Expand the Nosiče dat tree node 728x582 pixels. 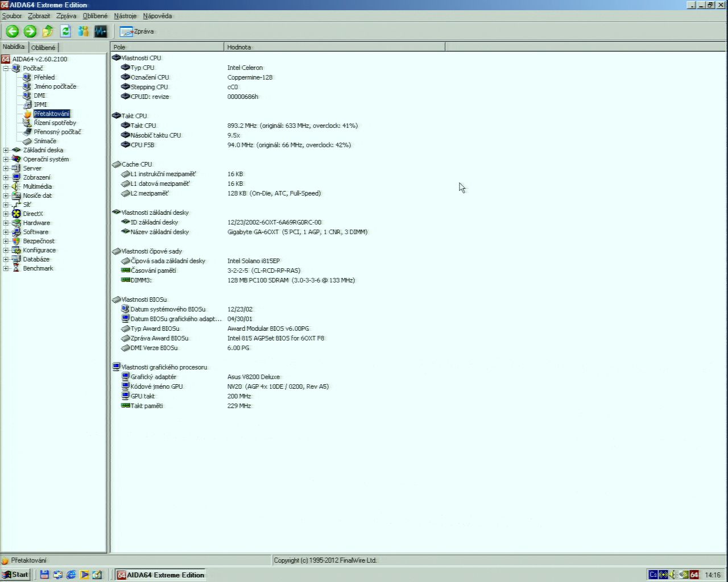tap(6, 196)
